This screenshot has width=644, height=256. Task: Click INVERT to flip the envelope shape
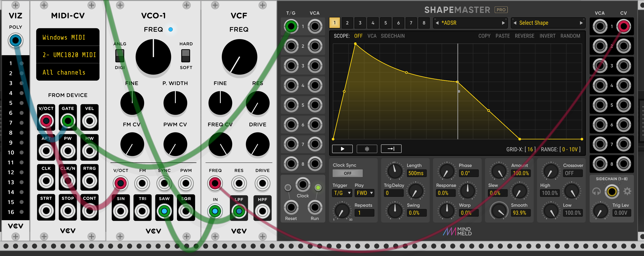tap(548, 36)
